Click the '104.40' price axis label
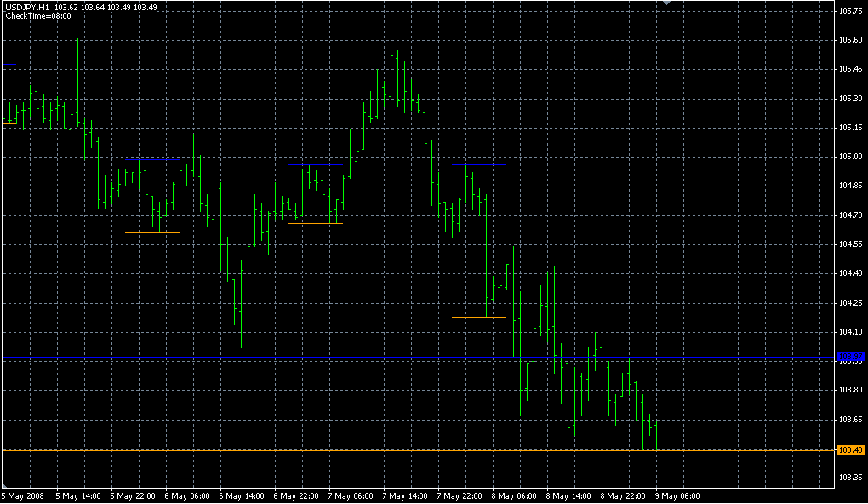Viewport: 868px width, 504px height. coord(851,273)
